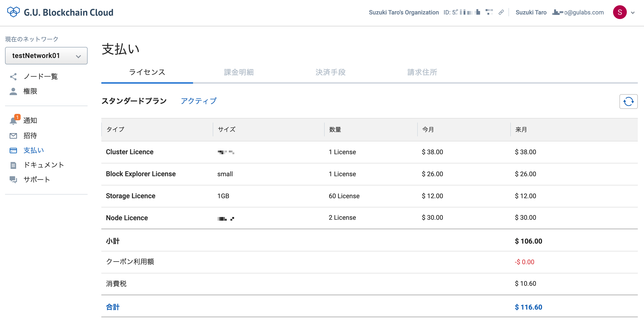Select the Storage Licence row name
This screenshot has height=327, width=644.
(x=130, y=196)
